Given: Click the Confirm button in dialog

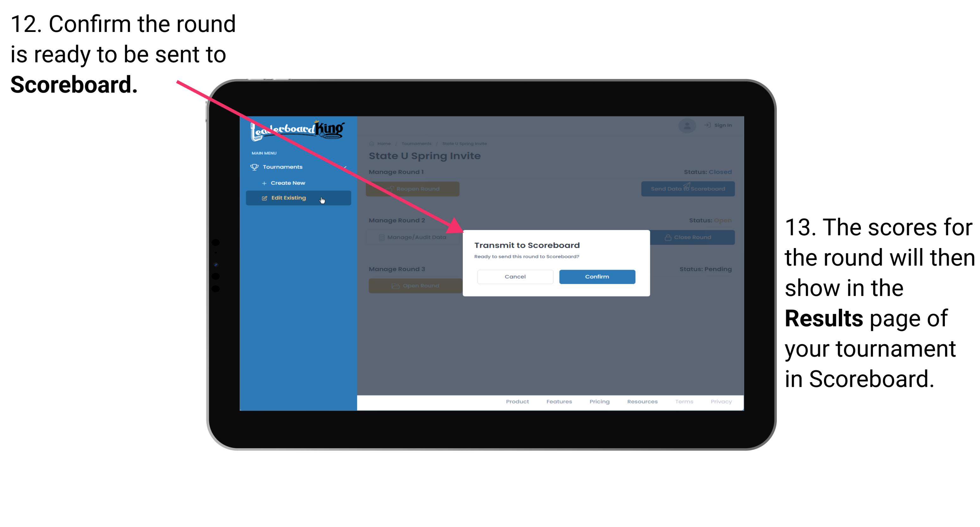Looking at the screenshot, I should point(595,276).
